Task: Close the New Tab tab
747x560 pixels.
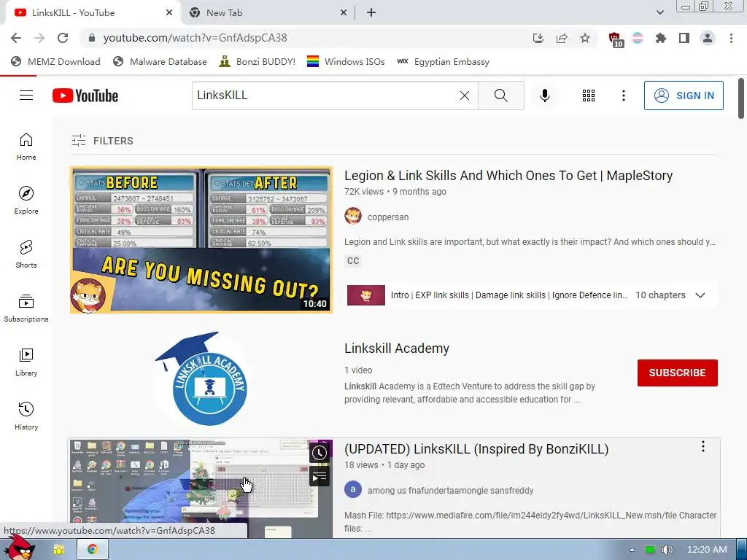Action: click(x=344, y=13)
